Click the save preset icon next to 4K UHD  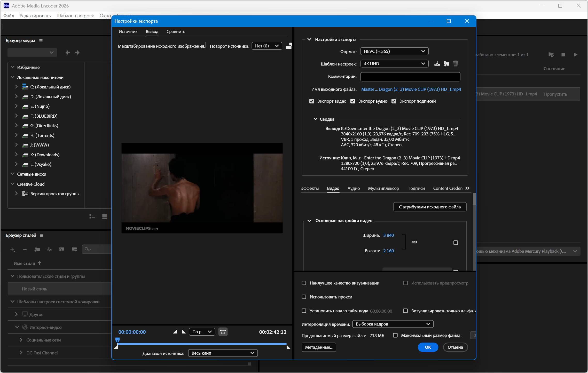coord(437,64)
